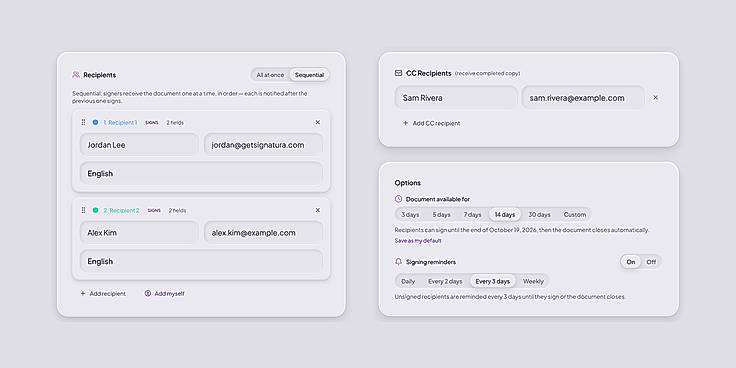736x368 pixels.
Task: Open the English language dropdown for Alex Kim
Action: click(201, 261)
